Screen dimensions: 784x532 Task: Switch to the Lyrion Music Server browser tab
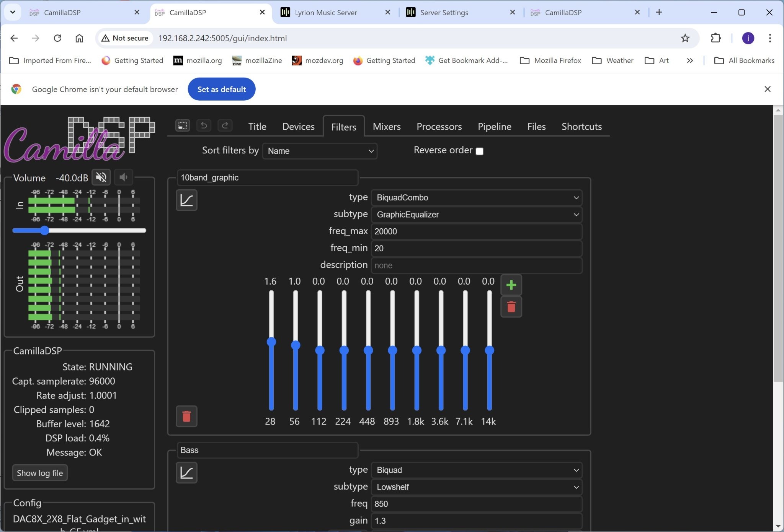pos(336,12)
